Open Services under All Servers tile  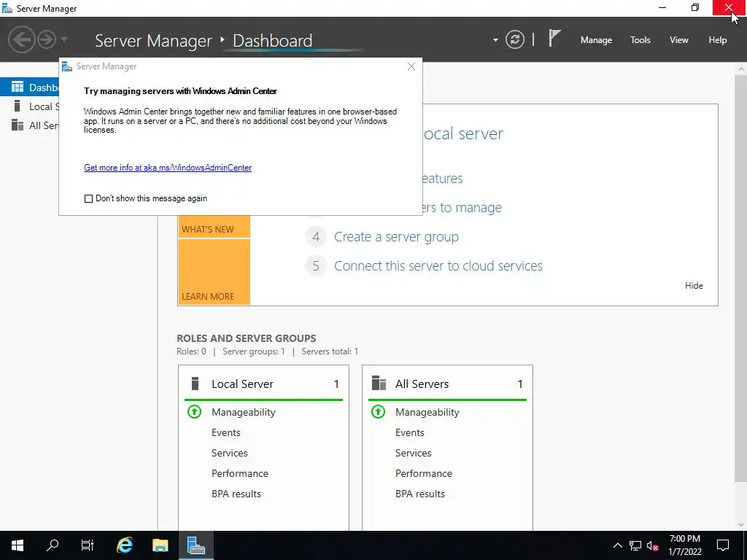414,454
